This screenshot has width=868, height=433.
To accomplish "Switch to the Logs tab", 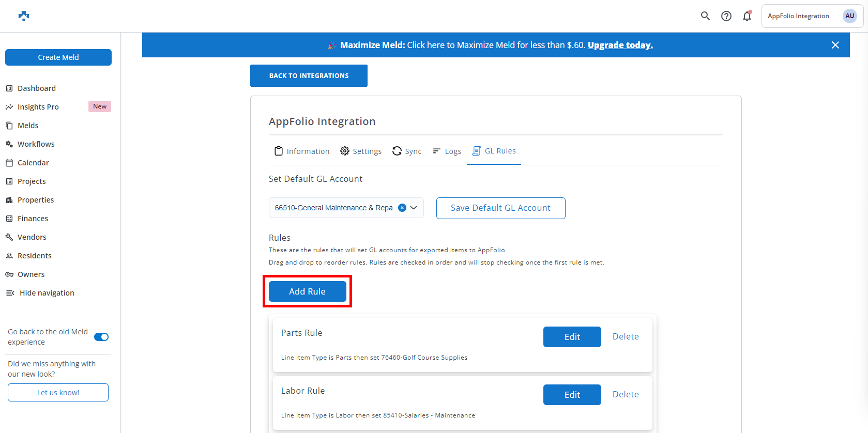I will (447, 151).
